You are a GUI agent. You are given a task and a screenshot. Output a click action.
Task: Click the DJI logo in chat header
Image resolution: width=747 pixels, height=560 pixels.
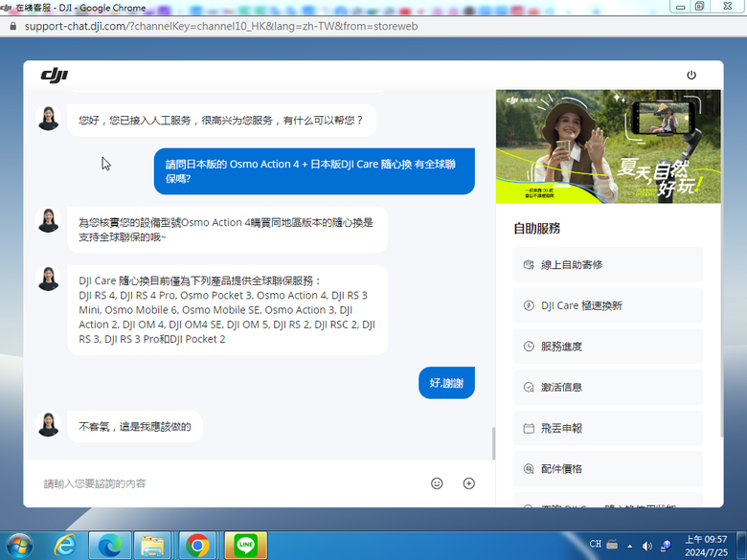click(55, 75)
